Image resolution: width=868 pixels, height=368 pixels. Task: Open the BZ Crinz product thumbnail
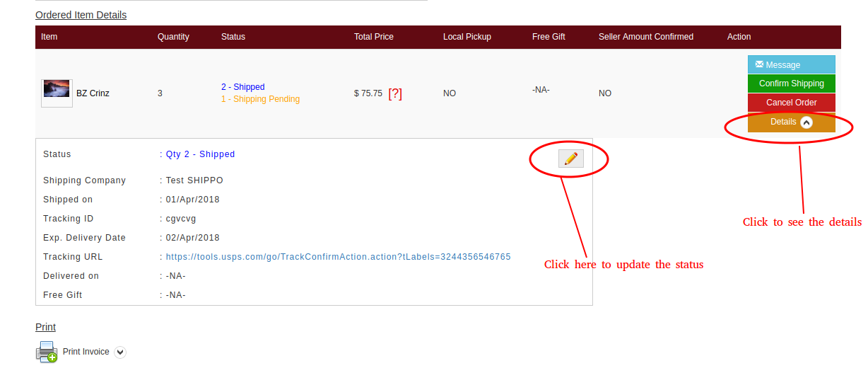point(57,93)
